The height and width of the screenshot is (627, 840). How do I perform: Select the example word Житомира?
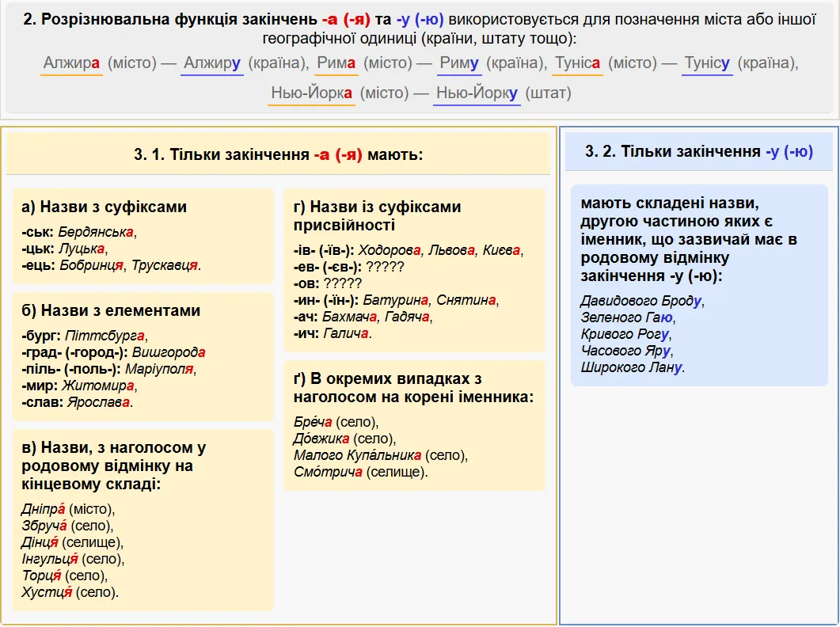(x=98, y=386)
